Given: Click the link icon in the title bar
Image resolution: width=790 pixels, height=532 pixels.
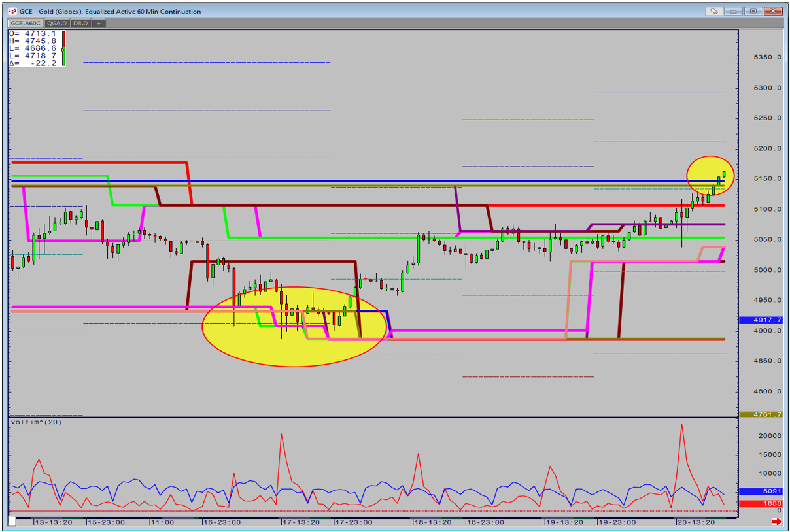Looking at the screenshot, I should pos(715,11).
